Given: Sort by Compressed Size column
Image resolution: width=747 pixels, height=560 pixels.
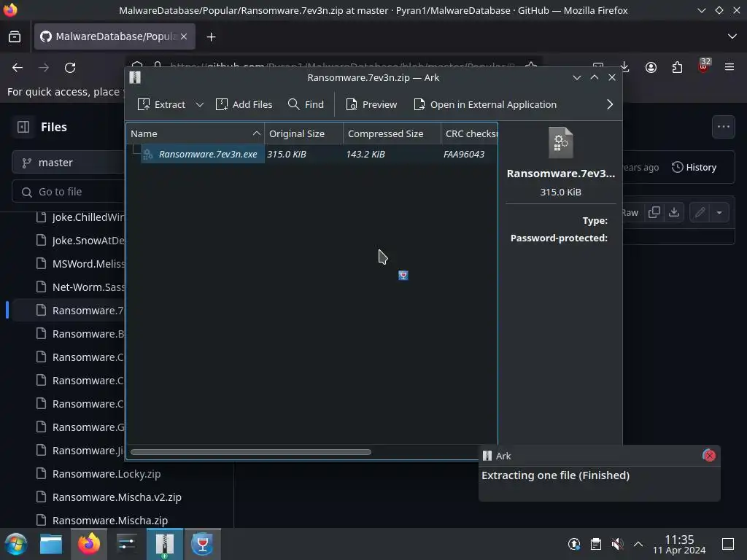Looking at the screenshot, I should coord(392,134).
